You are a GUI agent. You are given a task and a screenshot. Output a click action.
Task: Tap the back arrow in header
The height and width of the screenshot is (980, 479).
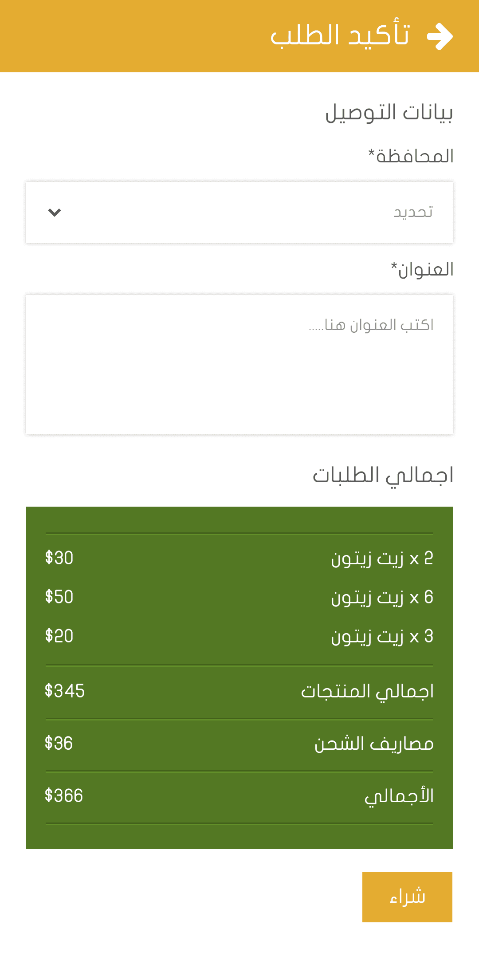440,36
